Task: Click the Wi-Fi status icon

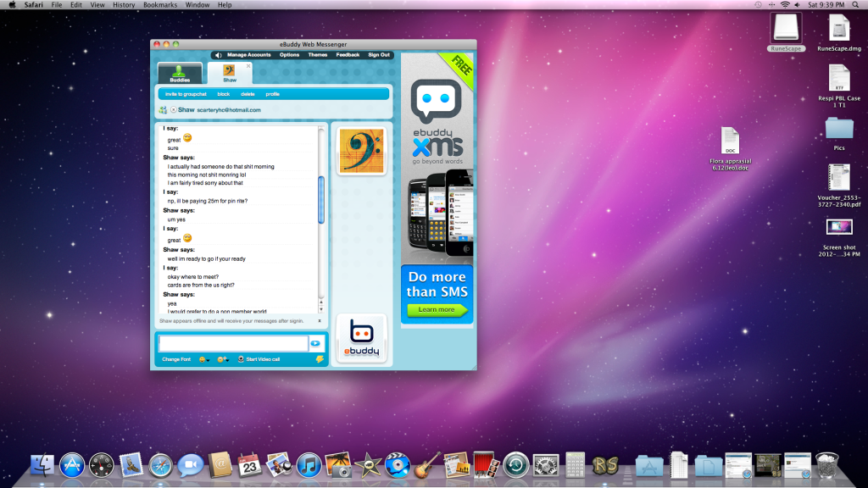Action: [785, 5]
